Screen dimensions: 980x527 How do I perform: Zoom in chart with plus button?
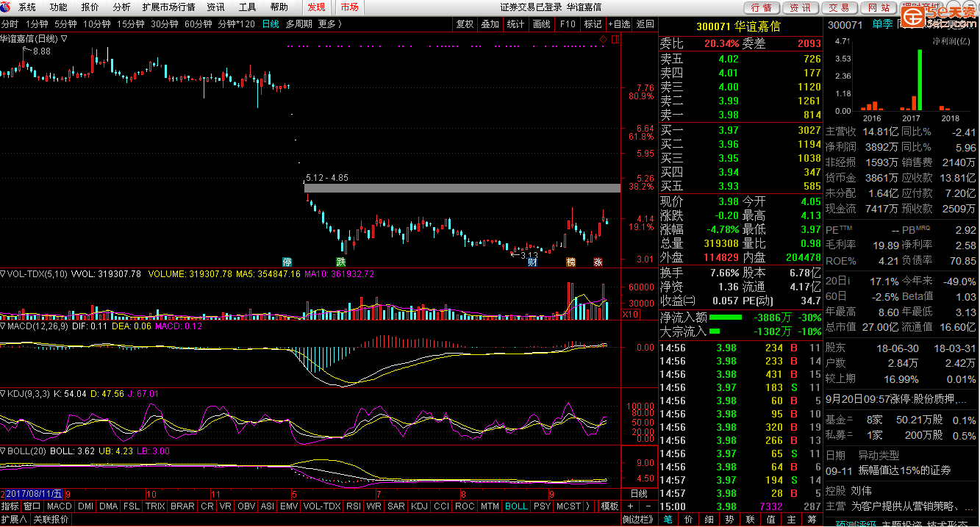(x=631, y=506)
